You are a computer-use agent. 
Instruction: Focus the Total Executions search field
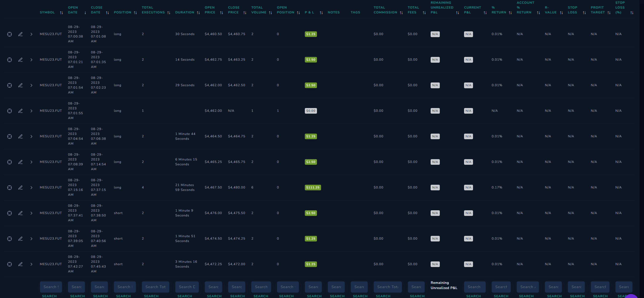click(x=155, y=287)
